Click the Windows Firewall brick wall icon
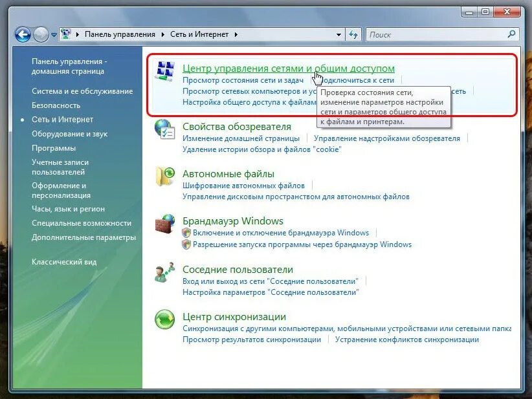532x399 pixels. click(165, 224)
